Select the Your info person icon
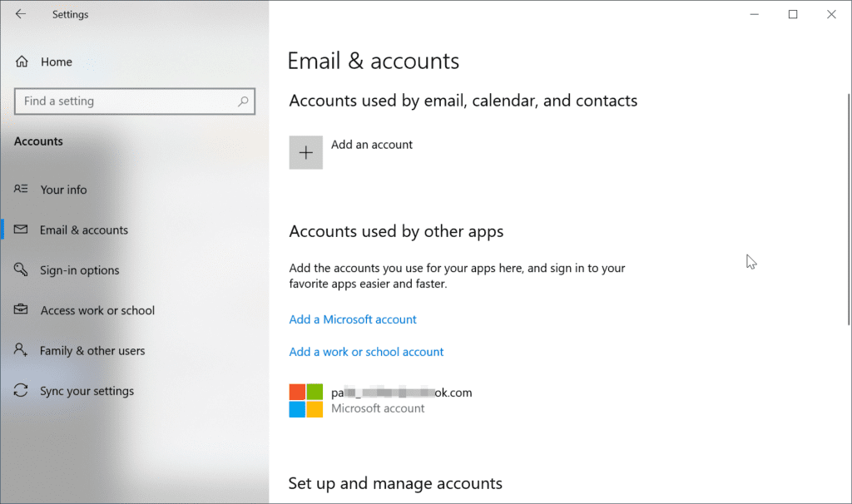 click(x=22, y=190)
